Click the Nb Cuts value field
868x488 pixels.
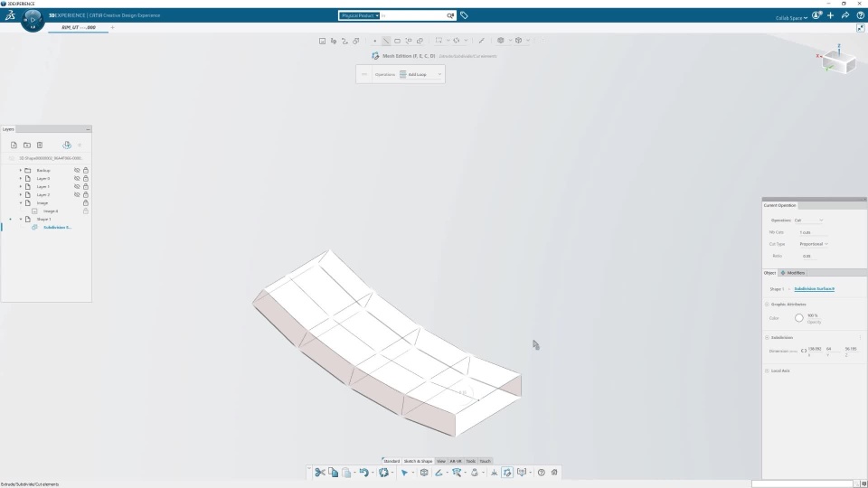click(x=812, y=232)
